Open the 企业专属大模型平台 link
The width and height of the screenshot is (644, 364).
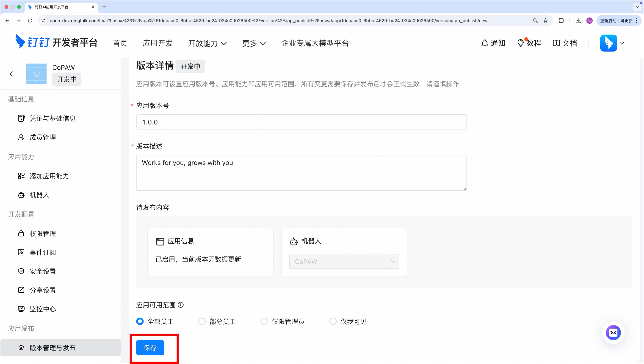[315, 43]
